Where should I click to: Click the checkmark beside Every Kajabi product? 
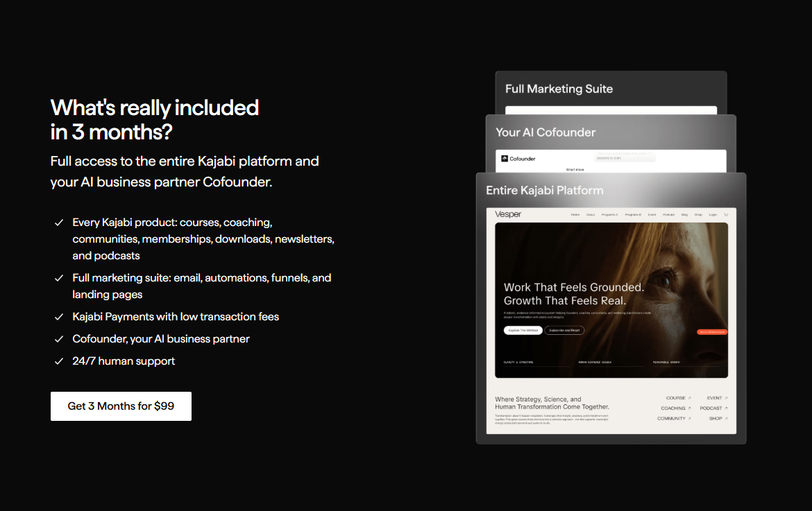(59, 223)
